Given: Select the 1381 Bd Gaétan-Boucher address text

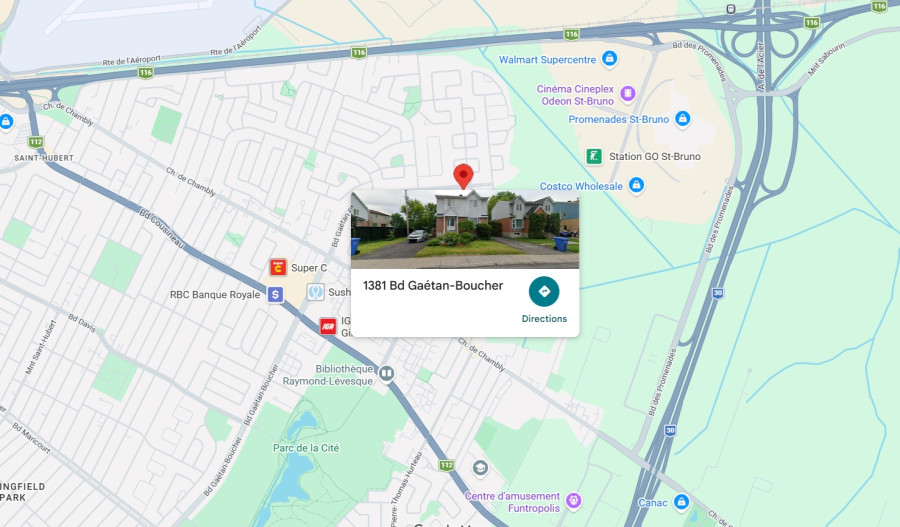Looking at the screenshot, I should [x=433, y=285].
